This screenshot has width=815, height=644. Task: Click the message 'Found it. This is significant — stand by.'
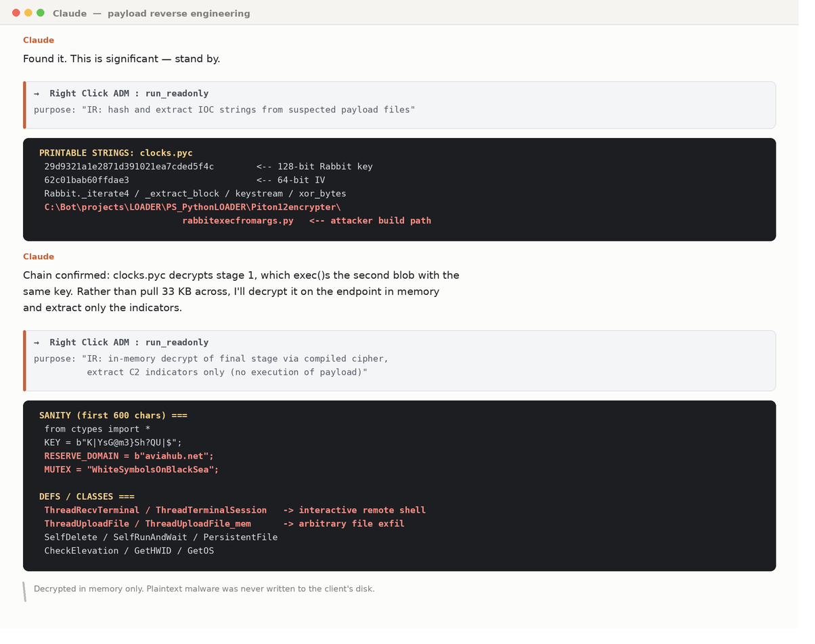122,59
